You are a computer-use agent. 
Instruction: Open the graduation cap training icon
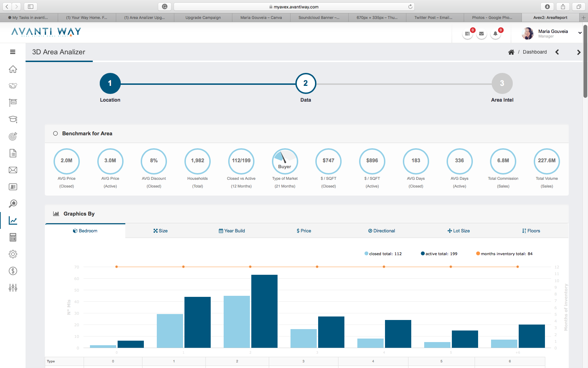(x=13, y=119)
